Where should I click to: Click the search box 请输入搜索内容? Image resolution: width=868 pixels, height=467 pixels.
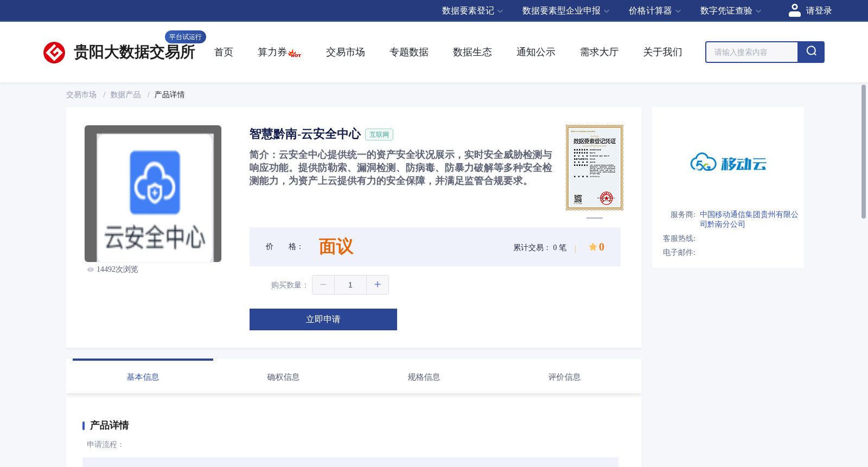click(x=752, y=52)
